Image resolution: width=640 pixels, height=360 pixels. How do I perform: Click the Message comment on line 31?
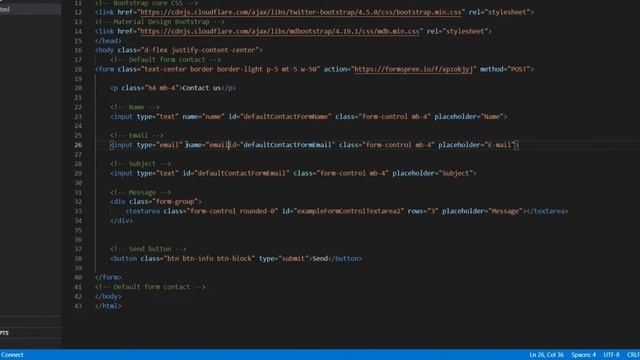pyautogui.click(x=140, y=192)
